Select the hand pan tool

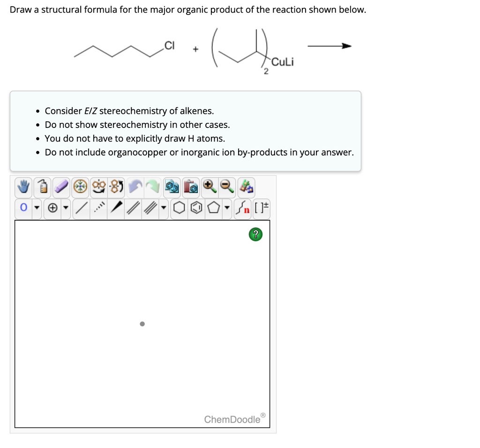tap(23, 187)
